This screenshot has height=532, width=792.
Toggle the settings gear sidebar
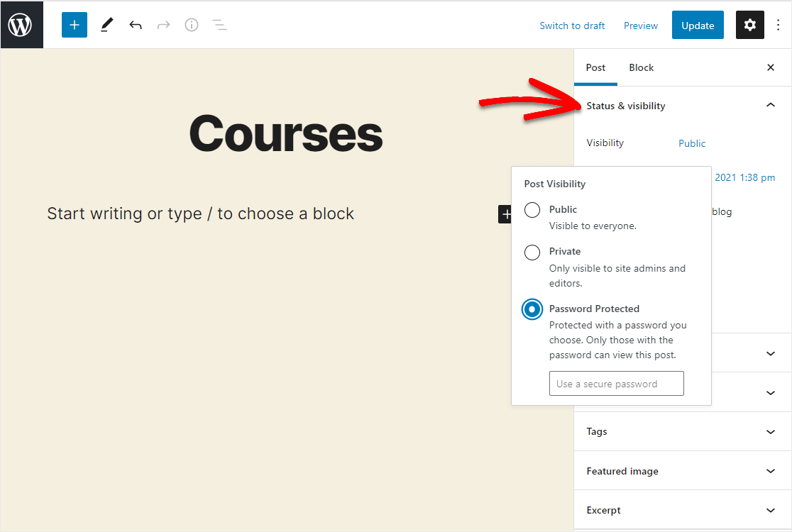(x=749, y=25)
